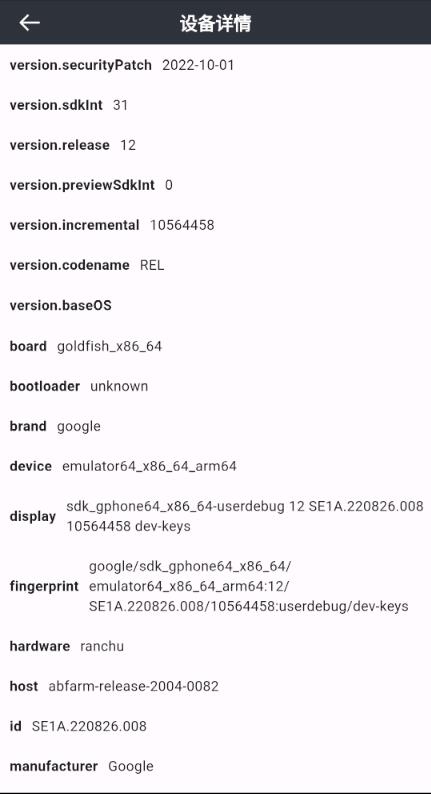Select the manufacturer Google row
This screenshot has width=431, height=794.
pos(215,766)
